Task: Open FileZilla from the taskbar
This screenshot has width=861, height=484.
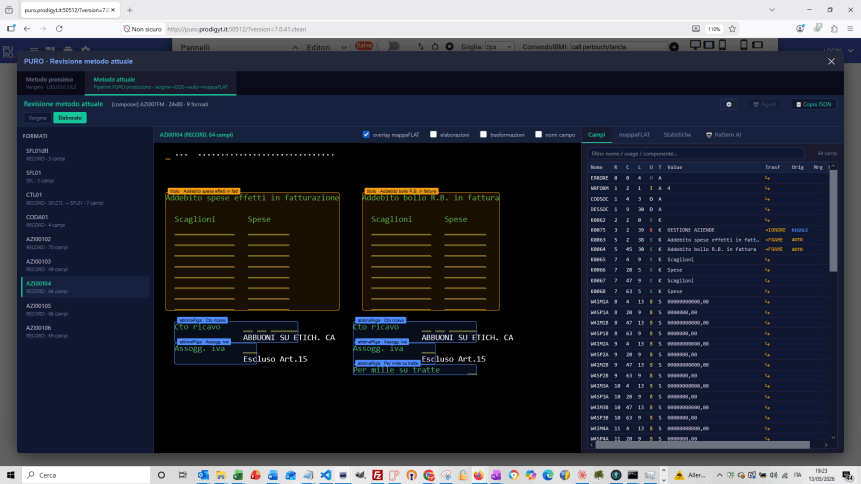Action: click(377, 475)
